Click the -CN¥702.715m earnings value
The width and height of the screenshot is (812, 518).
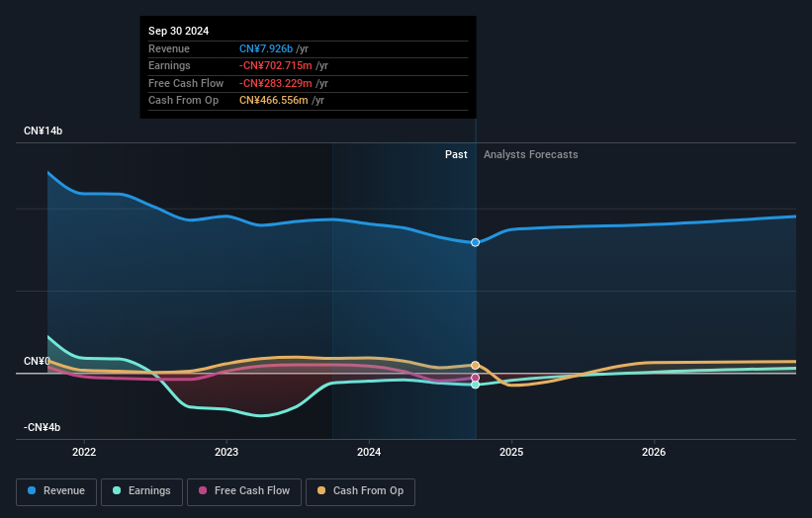[x=276, y=65]
